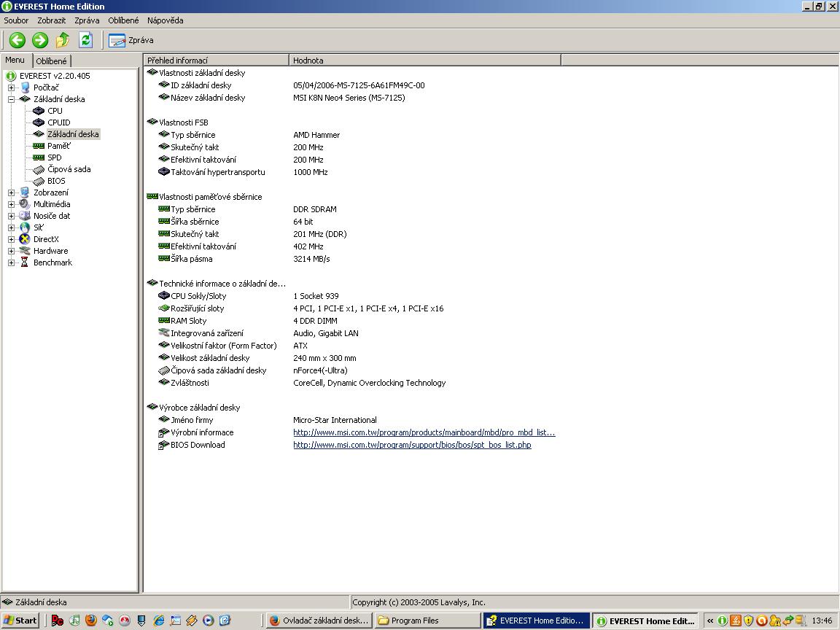The height and width of the screenshot is (630, 840).
Task: Collapse the Základní deska tree node
Action: [x=11, y=99]
